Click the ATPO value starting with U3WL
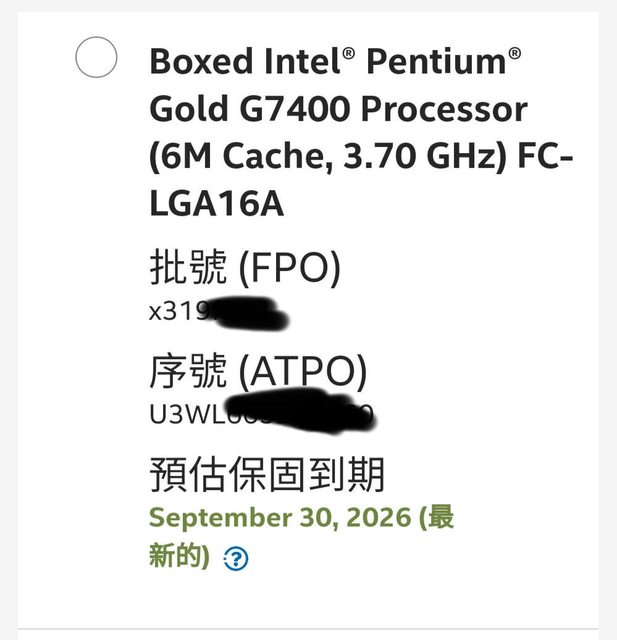 point(185,412)
